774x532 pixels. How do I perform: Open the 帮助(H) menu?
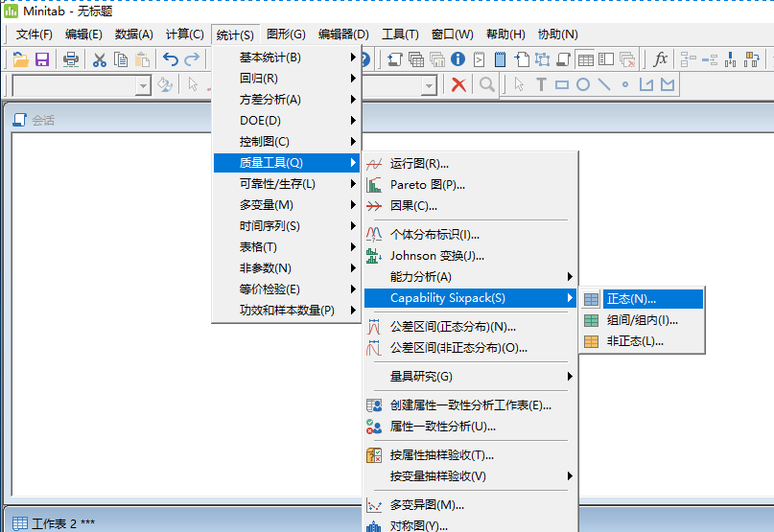tap(505, 35)
